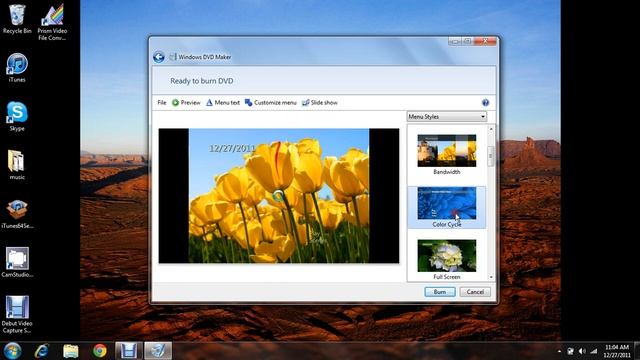This screenshot has width=640, height=360.
Task: Open the music folder on desktop
Action: (17, 165)
